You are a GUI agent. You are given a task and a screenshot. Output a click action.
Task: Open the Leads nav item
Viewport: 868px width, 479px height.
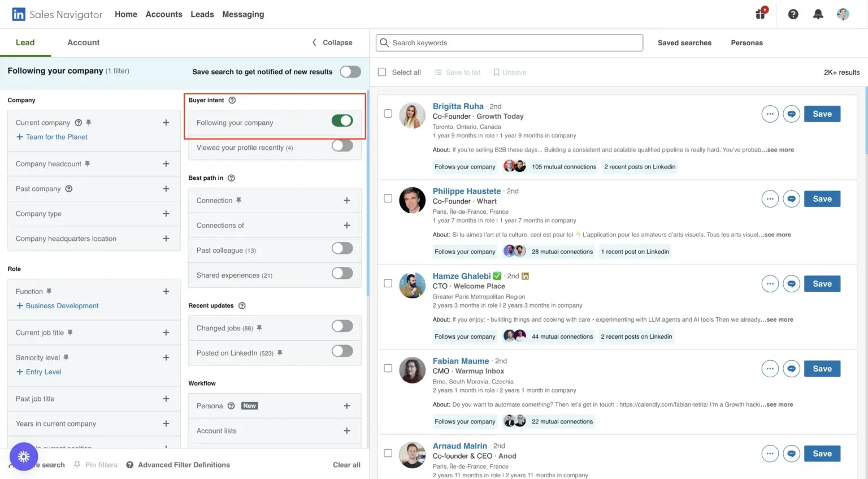pyautogui.click(x=202, y=14)
